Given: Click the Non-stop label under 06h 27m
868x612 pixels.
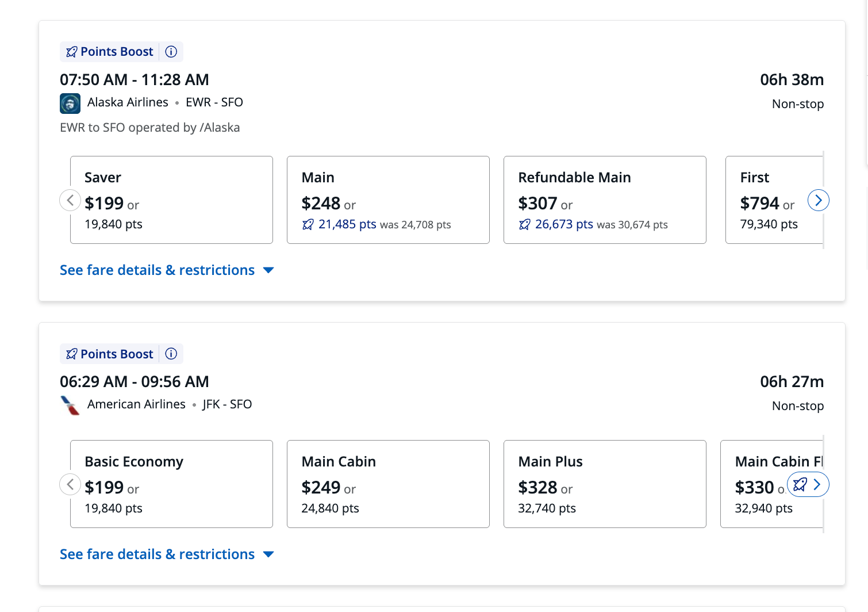Looking at the screenshot, I should (798, 406).
